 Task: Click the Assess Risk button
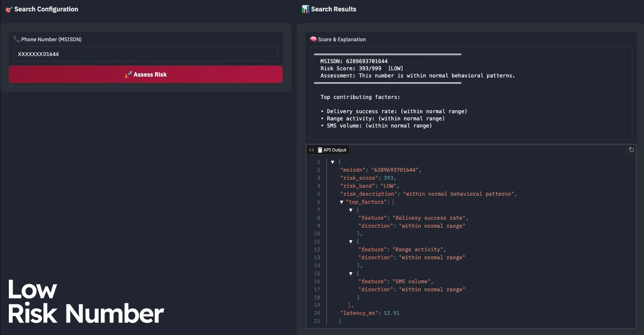tap(146, 74)
